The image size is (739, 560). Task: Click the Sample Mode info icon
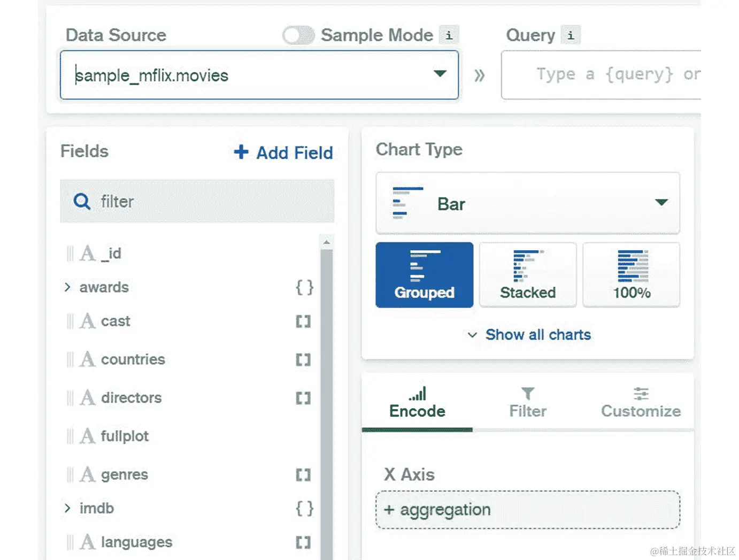point(449,35)
